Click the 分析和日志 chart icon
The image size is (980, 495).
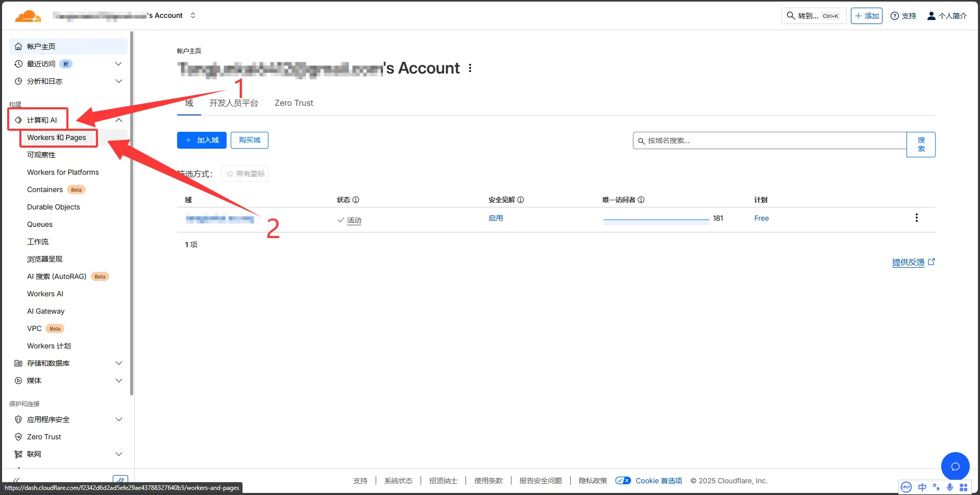[18, 81]
